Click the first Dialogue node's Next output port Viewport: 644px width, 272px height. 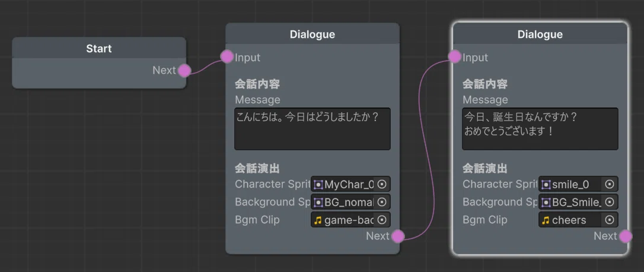(x=398, y=236)
